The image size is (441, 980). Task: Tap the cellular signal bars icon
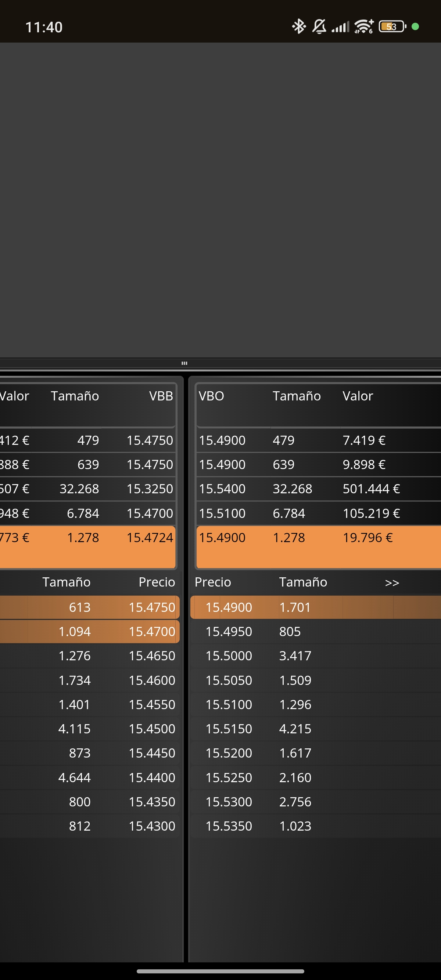tap(340, 27)
